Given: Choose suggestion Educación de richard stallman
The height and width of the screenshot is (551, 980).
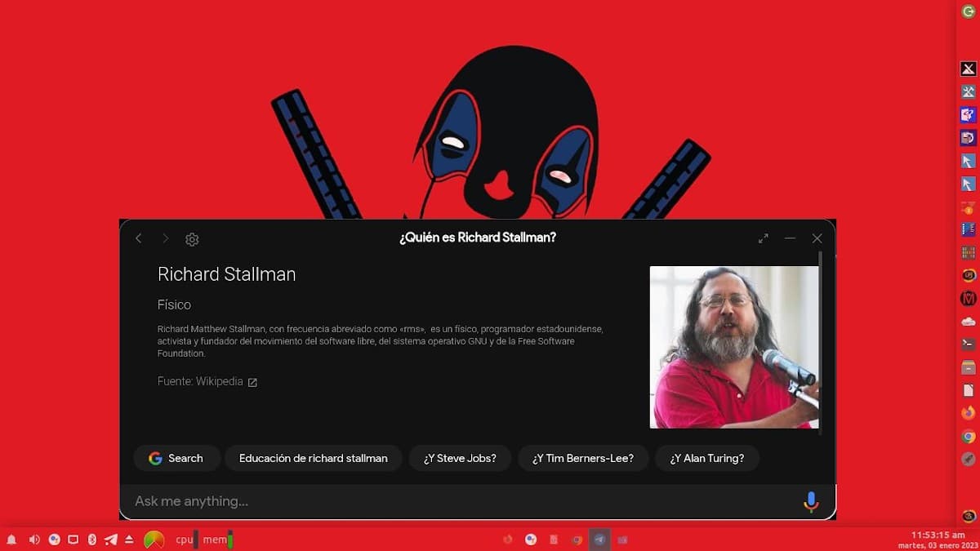Looking at the screenshot, I should pos(313,458).
